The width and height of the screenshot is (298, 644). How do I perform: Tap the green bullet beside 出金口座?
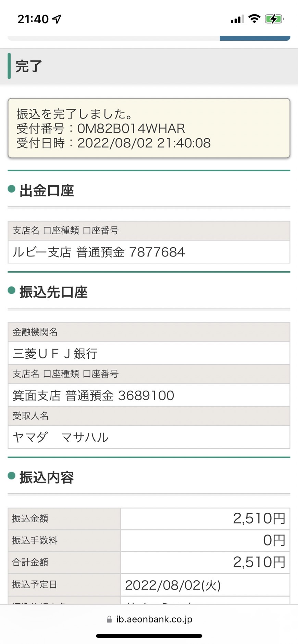tap(12, 189)
